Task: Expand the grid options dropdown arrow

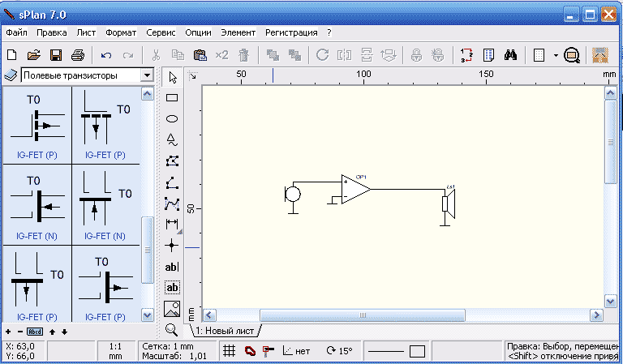Action: point(556,55)
